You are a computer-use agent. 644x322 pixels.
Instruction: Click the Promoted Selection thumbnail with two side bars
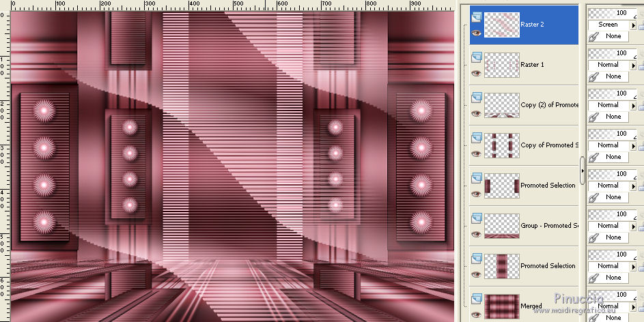click(502, 186)
